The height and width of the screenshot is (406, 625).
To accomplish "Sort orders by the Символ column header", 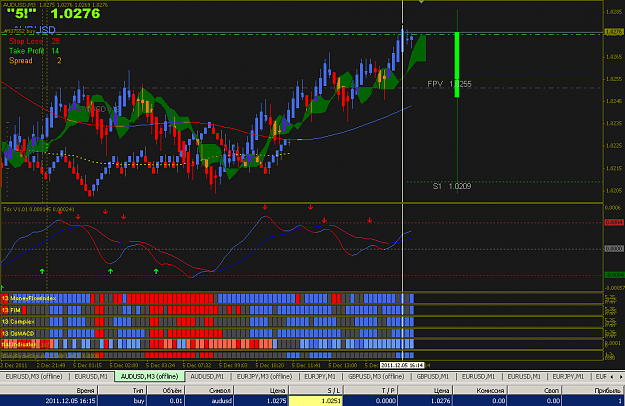I will [x=209, y=390].
